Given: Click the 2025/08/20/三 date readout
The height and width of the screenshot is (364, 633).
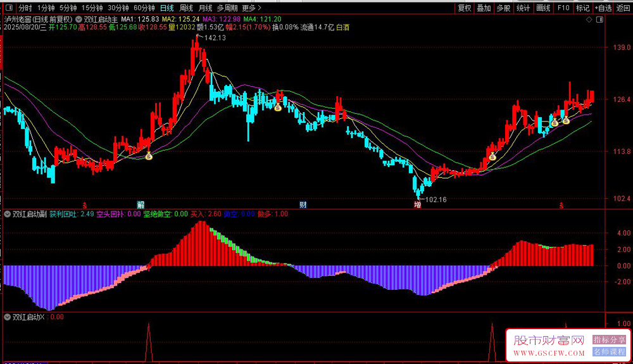Looking at the screenshot, I should pos(25,27).
